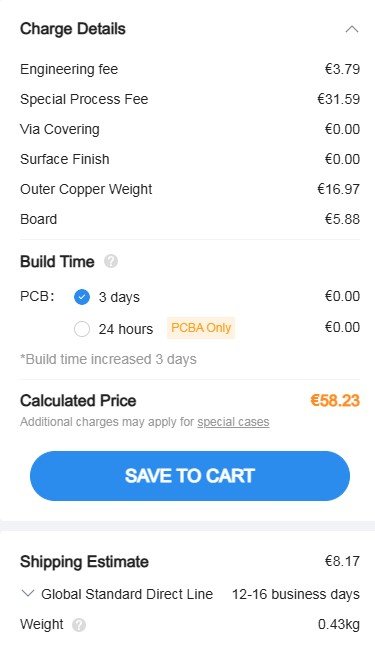Viewport: 375px width, 650px height.
Task: Collapse the Charge Details section chevron
Action: [x=351, y=29]
